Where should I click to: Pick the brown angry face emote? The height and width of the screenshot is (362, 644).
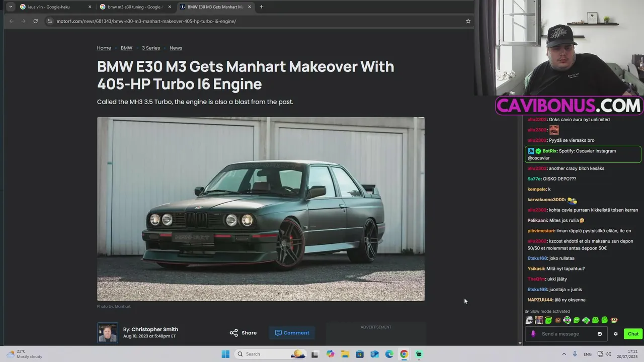tap(557, 320)
